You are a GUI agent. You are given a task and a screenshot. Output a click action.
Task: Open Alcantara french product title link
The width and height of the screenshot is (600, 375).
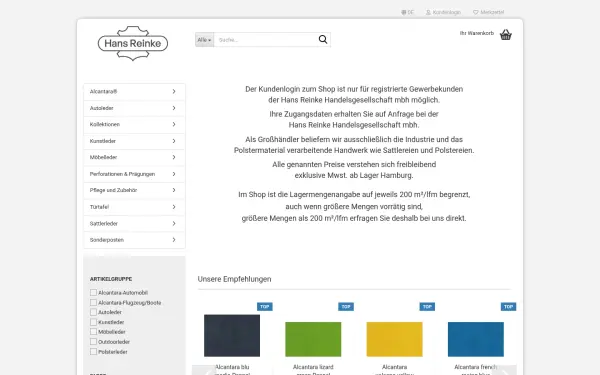(x=476, y=370)
